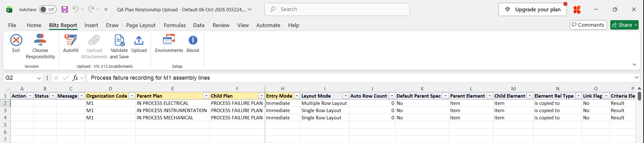Open Child Plan filter dropdown
Image resolution: width=644 pixels, height=143 pixels.
[x=261, y=96]
